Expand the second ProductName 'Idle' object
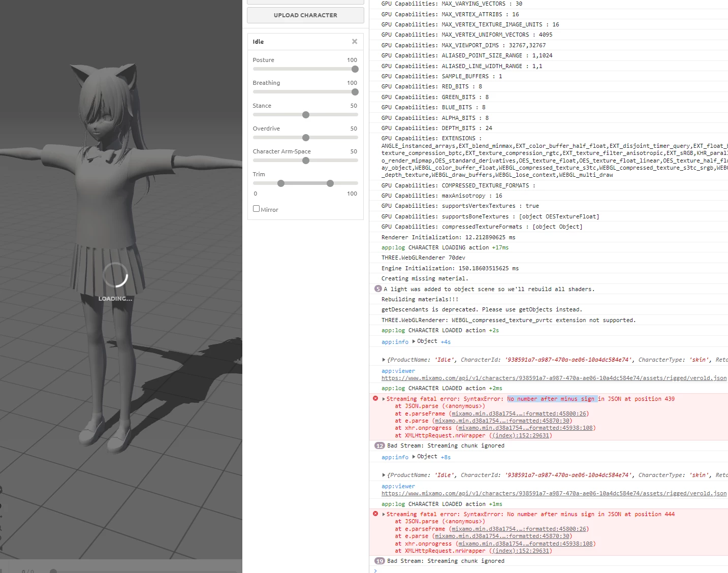This screenshot has width=728, height=573. 384,475
